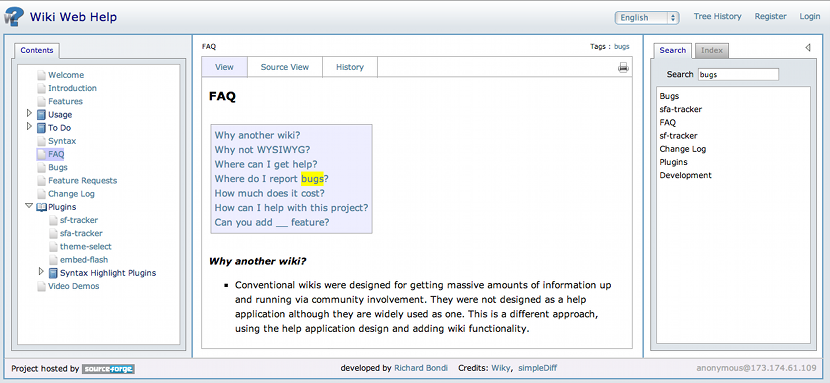This screenshot has width=830, height=383.
Task: Click the Wiki Web Help logo icon
Action: (13, 16)
